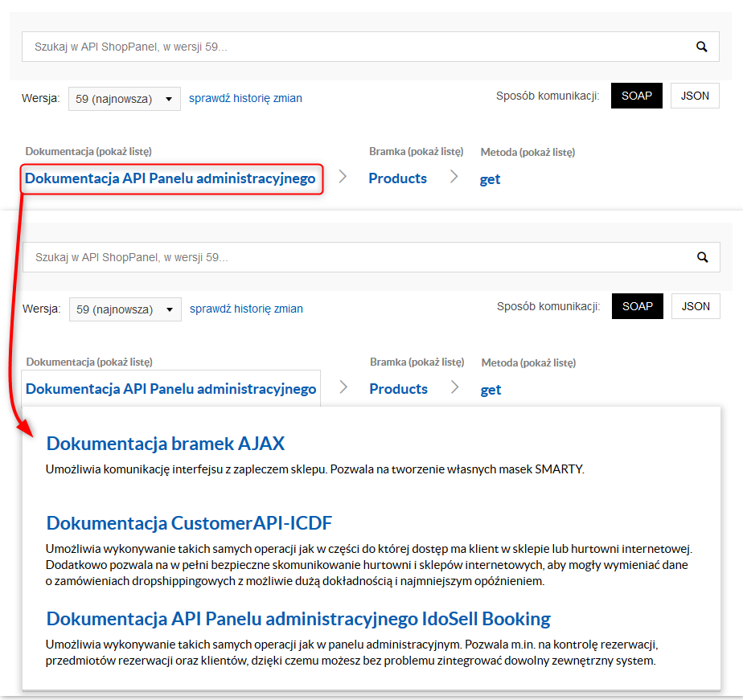This screenshot has height=700, width=743.
Task: Select SOAP communication in the top panel
Action: [x=636, y=96]
